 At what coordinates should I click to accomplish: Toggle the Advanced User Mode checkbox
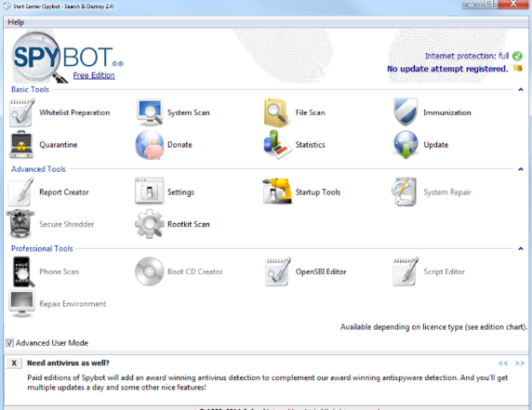click(10, 343)
